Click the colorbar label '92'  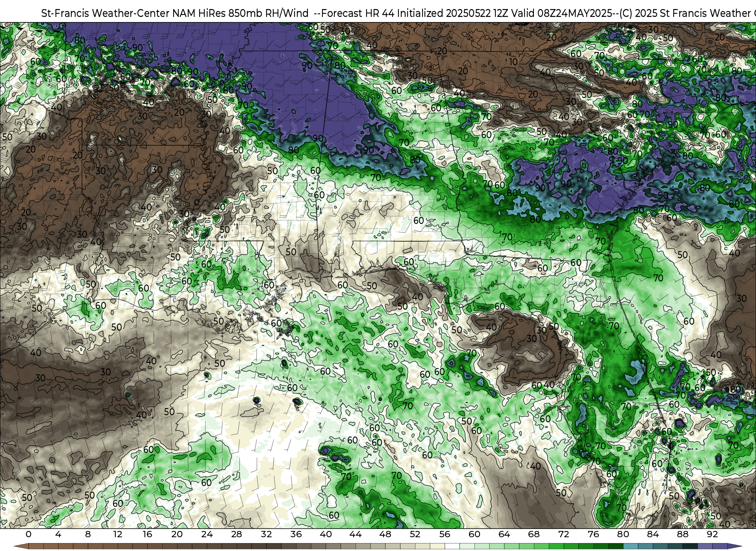[x=712, y=534]
